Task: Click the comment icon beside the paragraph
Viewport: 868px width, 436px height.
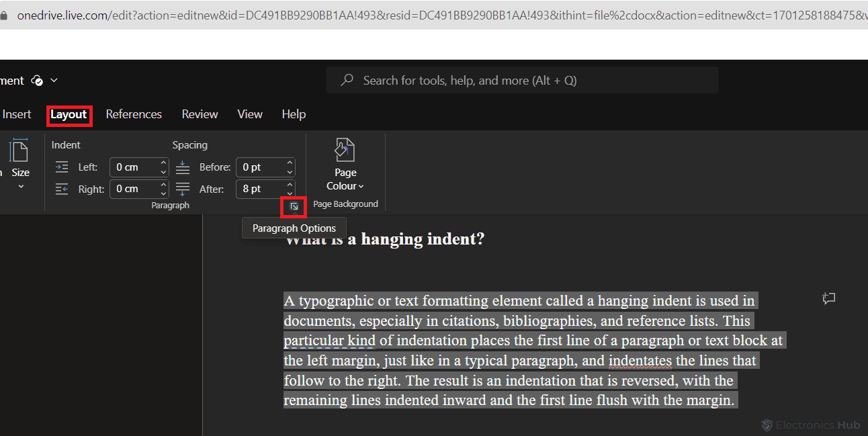Action: click(x=828, y=298)
